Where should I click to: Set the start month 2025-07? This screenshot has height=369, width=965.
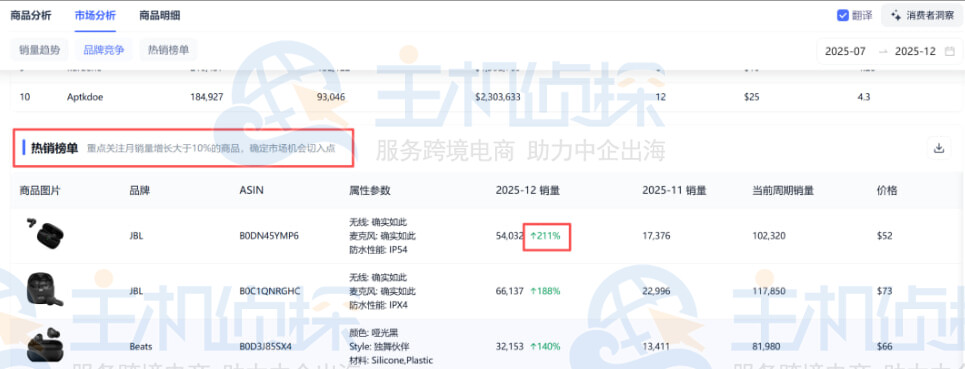click(x=845, y=52)
